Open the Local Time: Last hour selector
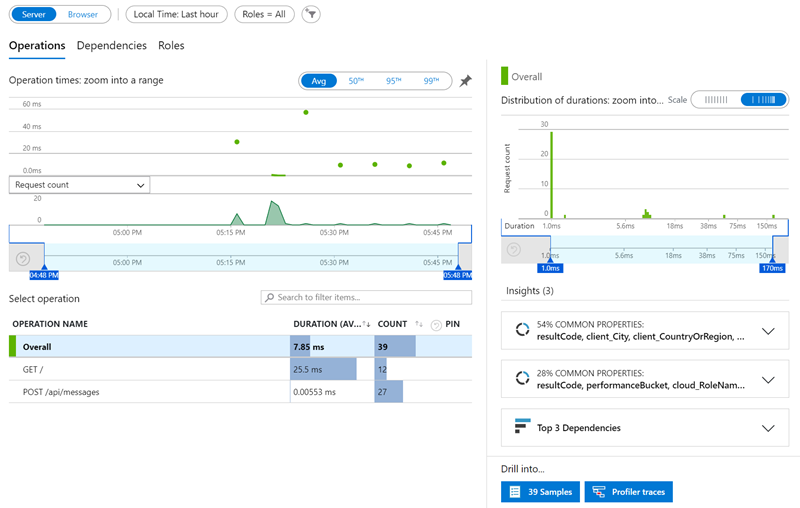This screenshot has height=508, width=800. click(176, 14)
